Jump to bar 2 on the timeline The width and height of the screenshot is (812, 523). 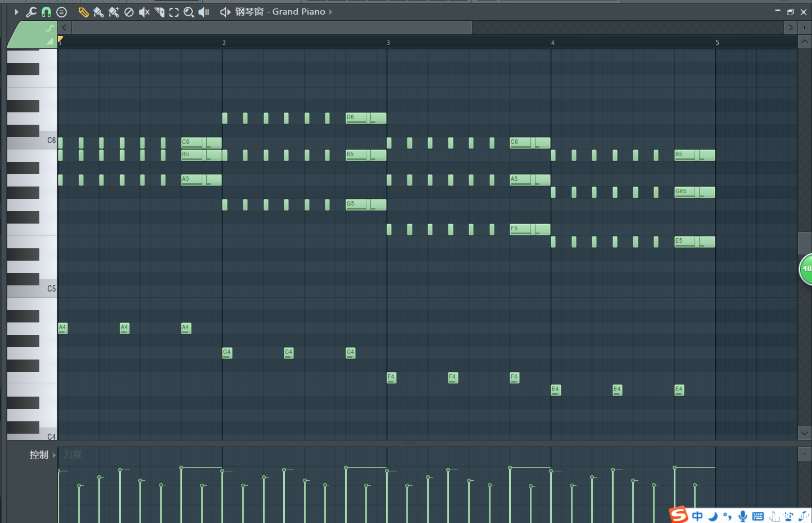coord(224,43)
